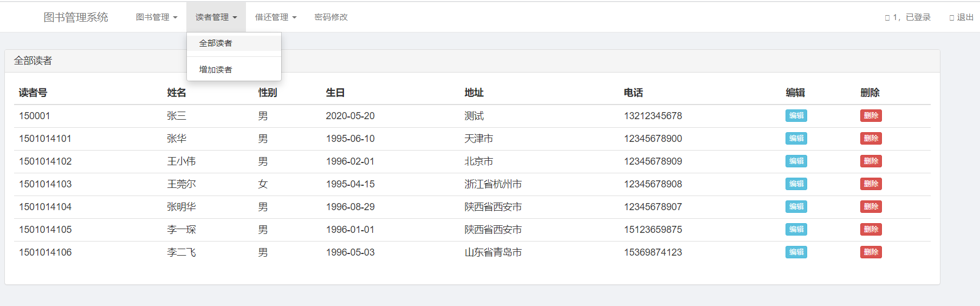Delete reader 1501014101 record
This screenshot has width=980, height=306.
pyautogui.click(x=871, y=138)
